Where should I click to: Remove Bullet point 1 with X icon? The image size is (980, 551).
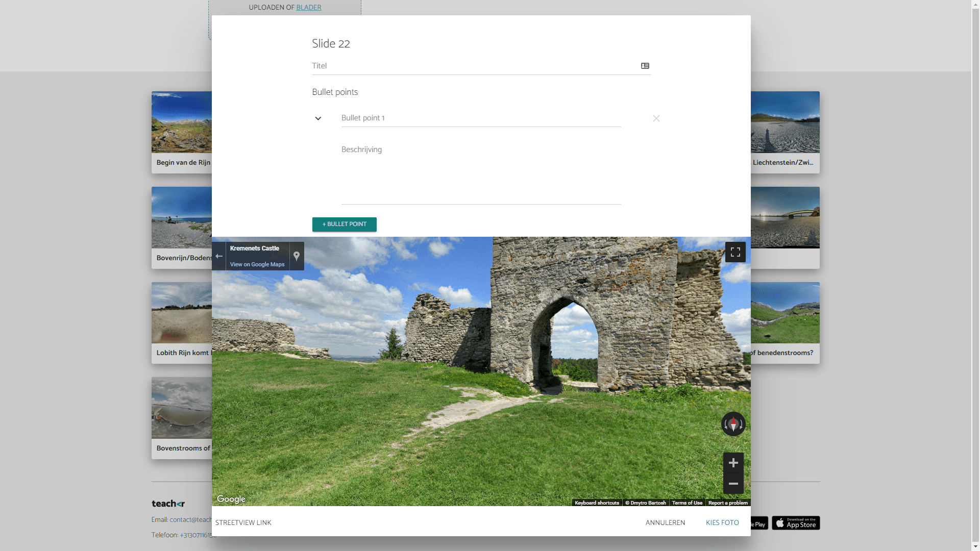[656, 118]
